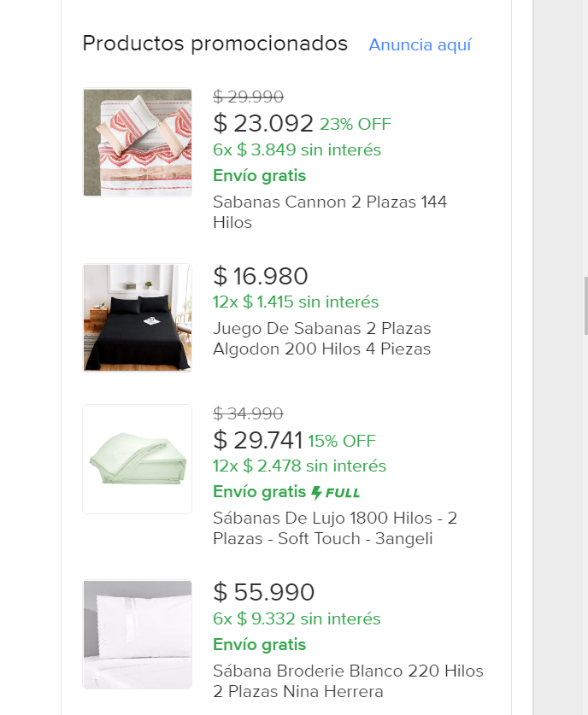Open 'Sabanas Cannon 2 Plazas 144 Hilos' title
The image size is (588, 715).
click(330, 212)
